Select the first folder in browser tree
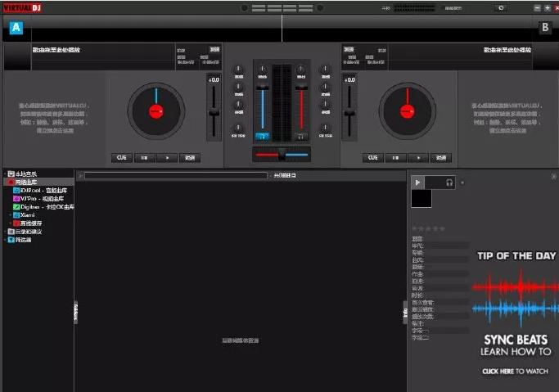 (22, 174)
